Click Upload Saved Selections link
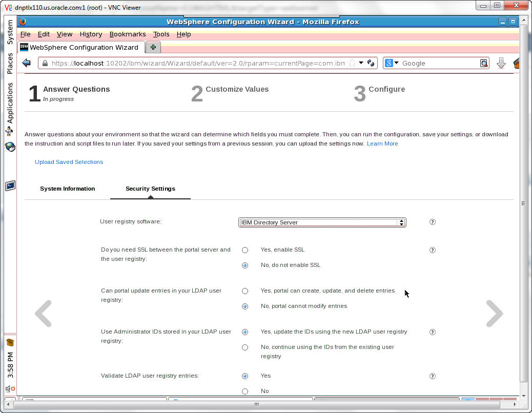Screen dimensions: 532x413 [69, 162]
